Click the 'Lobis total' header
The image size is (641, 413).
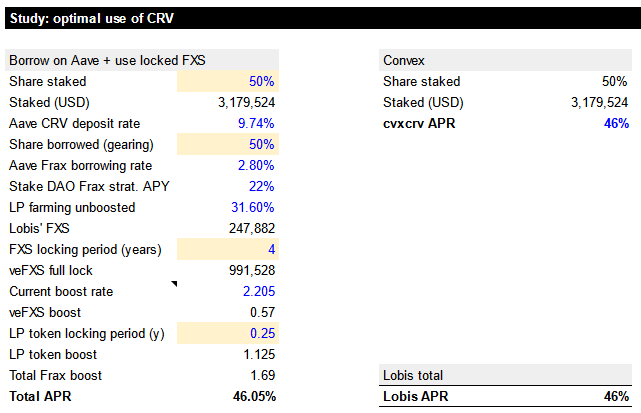click(505, 375)
